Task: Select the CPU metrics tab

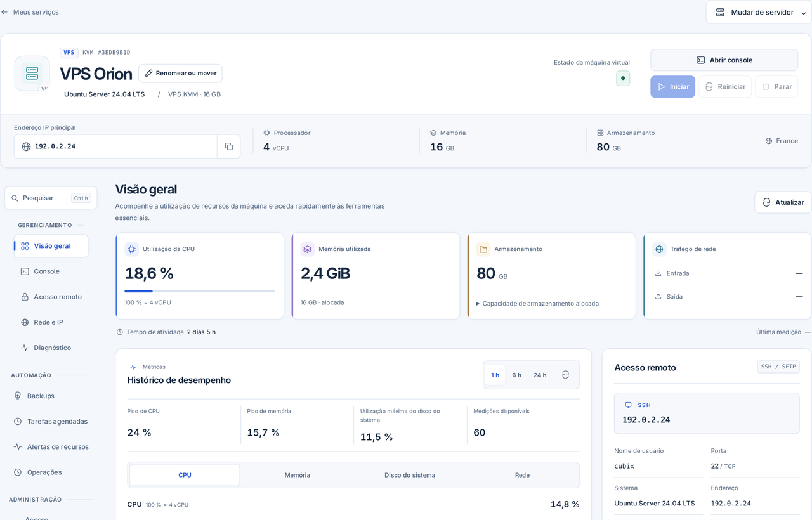Action: 185,475
